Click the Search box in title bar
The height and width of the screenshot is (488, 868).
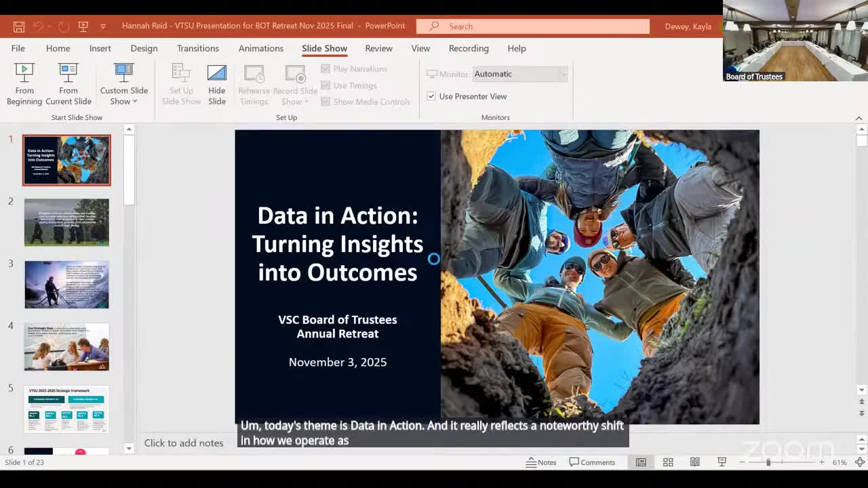coord(533,26)
